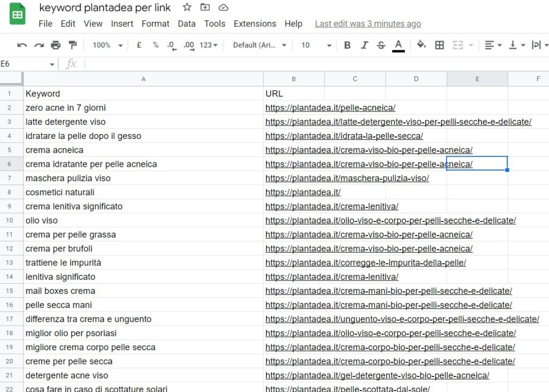The height and width of the screenshot is (392, 549).
Task: Select cell 'trattiene le impurità'
Action: (143, 263)
